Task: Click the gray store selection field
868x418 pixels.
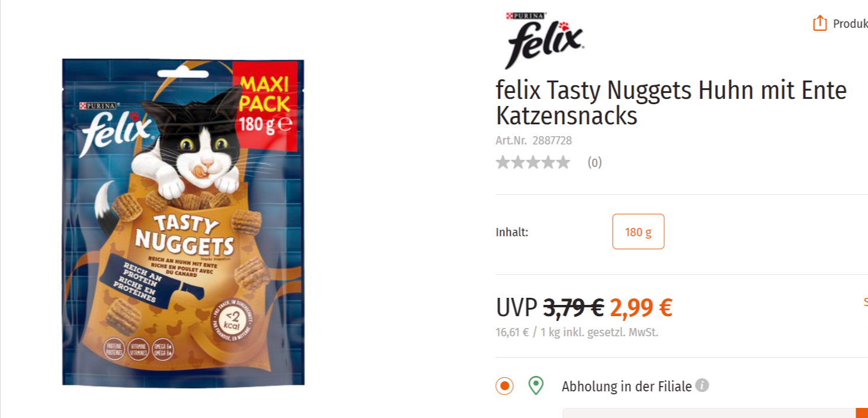Action: click(x=709, y=413)
